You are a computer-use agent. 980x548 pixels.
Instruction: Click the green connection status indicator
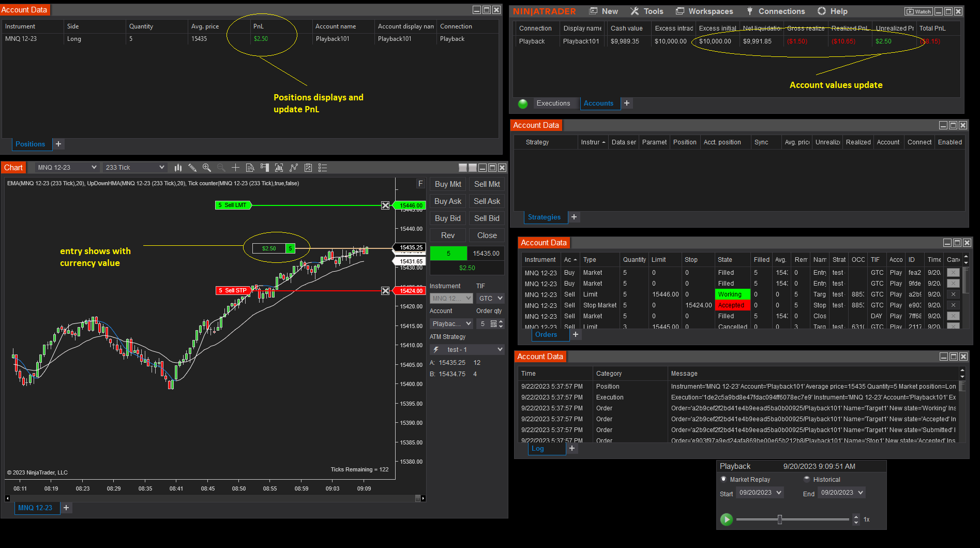click(x=523, y=103)
